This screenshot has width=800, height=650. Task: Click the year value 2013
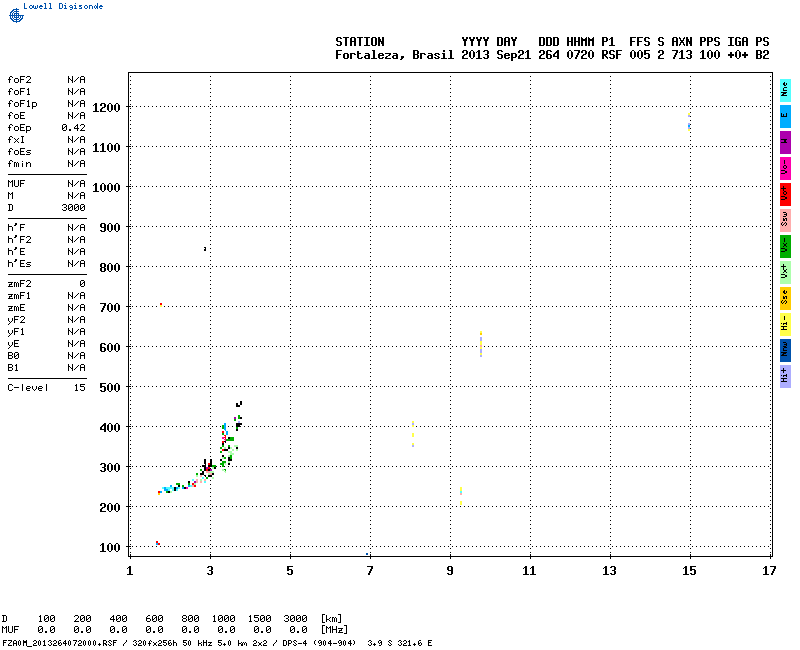(x=475, y=55)
